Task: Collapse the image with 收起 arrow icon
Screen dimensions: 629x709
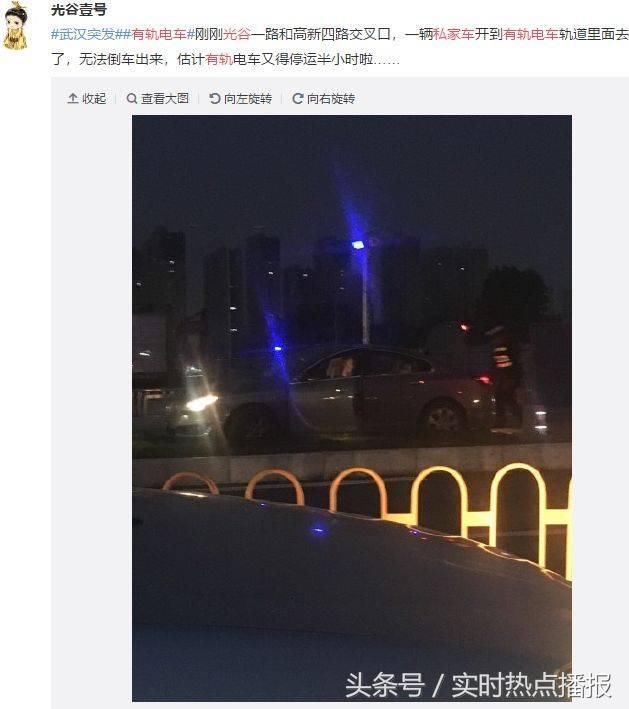Action: [73, 99]
